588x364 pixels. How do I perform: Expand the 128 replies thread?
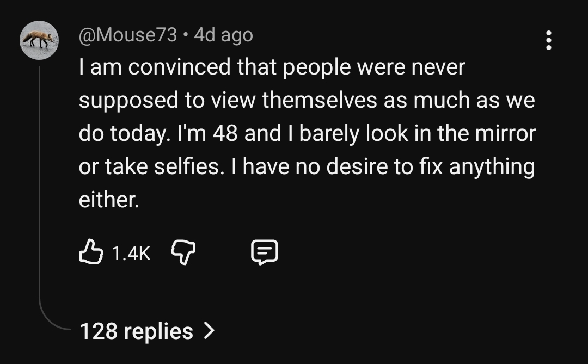pyautogui.click(x=147, y=331)
